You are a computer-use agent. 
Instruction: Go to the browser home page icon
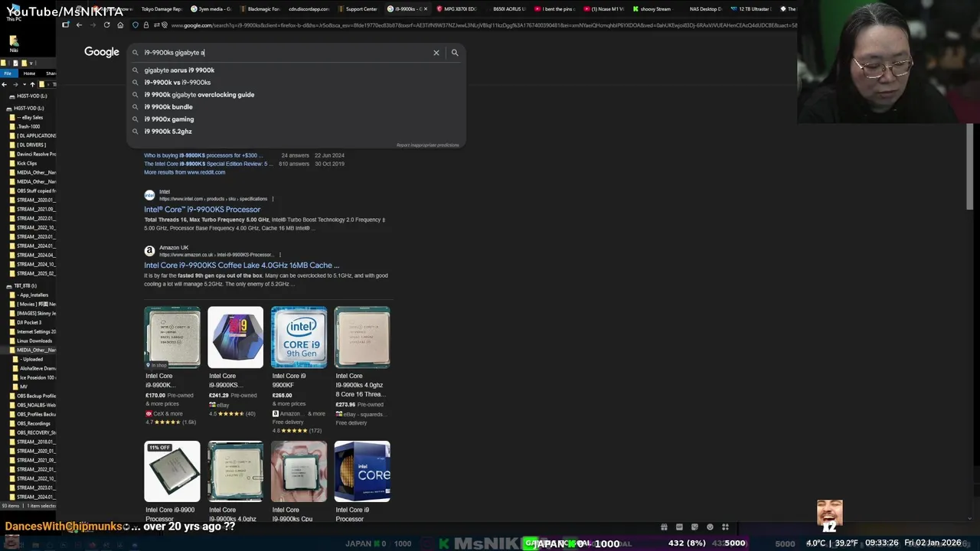[120, 25]
